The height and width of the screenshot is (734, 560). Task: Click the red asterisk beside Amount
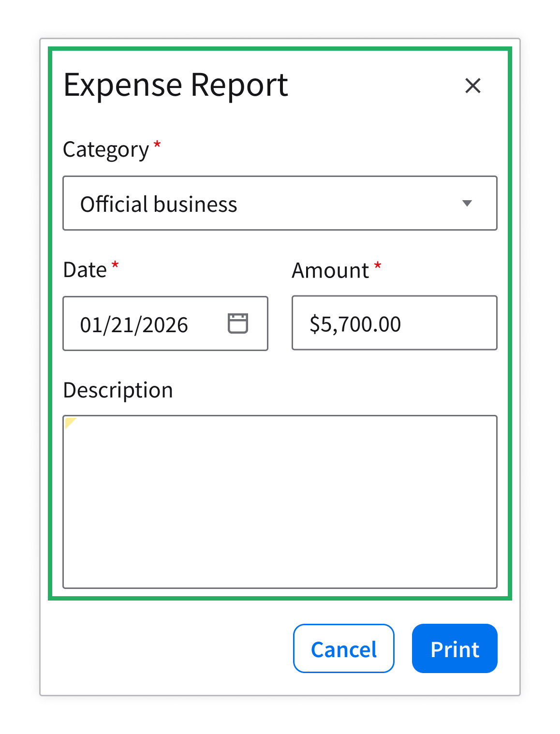(378, 266)
